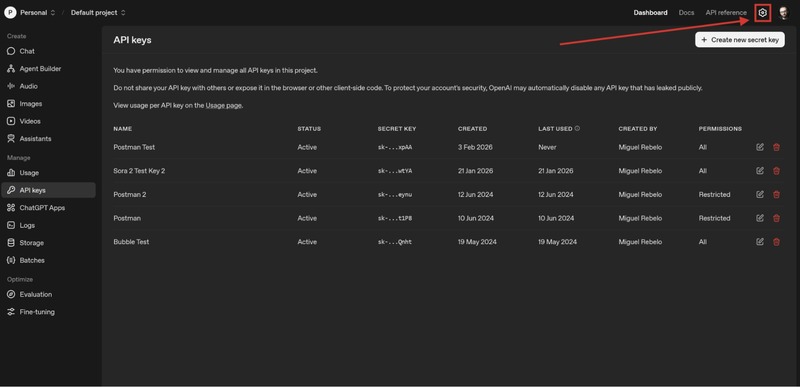The image size is (800, 387).
Task: Open settings via the gear icon
Action: pyautogui.click(x=762, y=13)
